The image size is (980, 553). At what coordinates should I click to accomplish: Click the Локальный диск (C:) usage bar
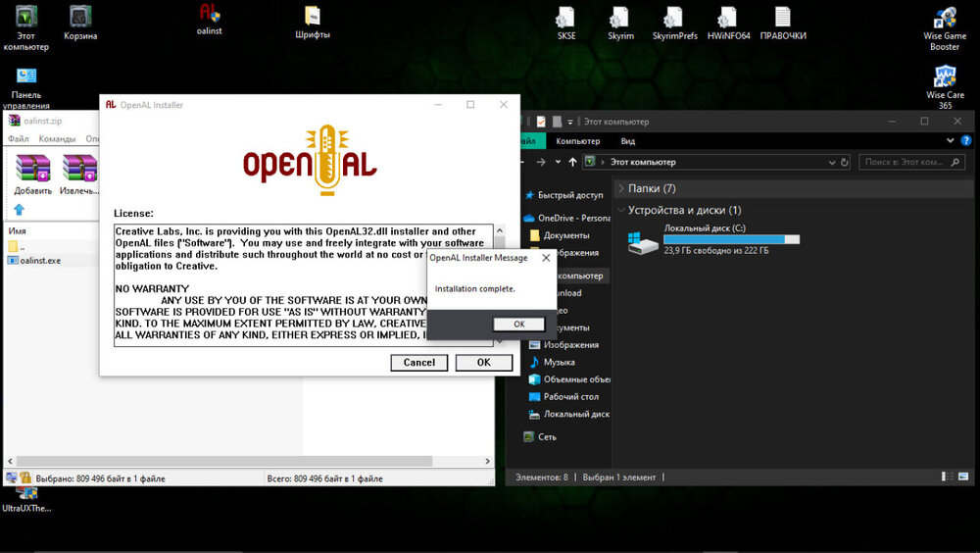(x=731, y=239)
